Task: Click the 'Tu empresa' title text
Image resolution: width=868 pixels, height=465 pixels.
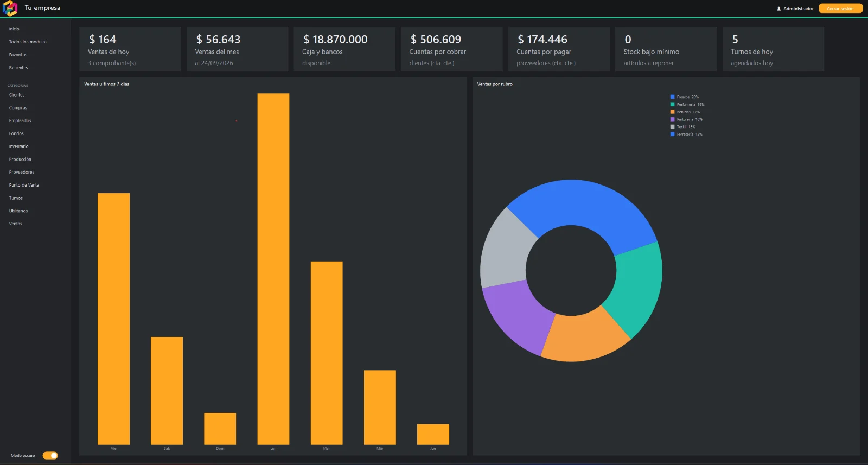Action: (42, 8)
